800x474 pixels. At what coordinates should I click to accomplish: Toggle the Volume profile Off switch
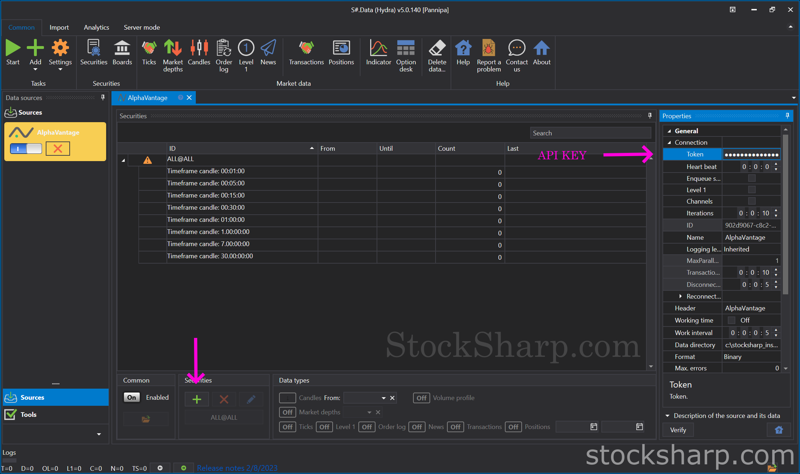click(x=421, y=398)
